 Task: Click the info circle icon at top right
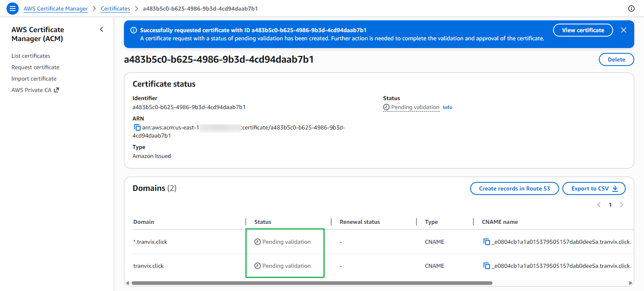tap(631, 9)
